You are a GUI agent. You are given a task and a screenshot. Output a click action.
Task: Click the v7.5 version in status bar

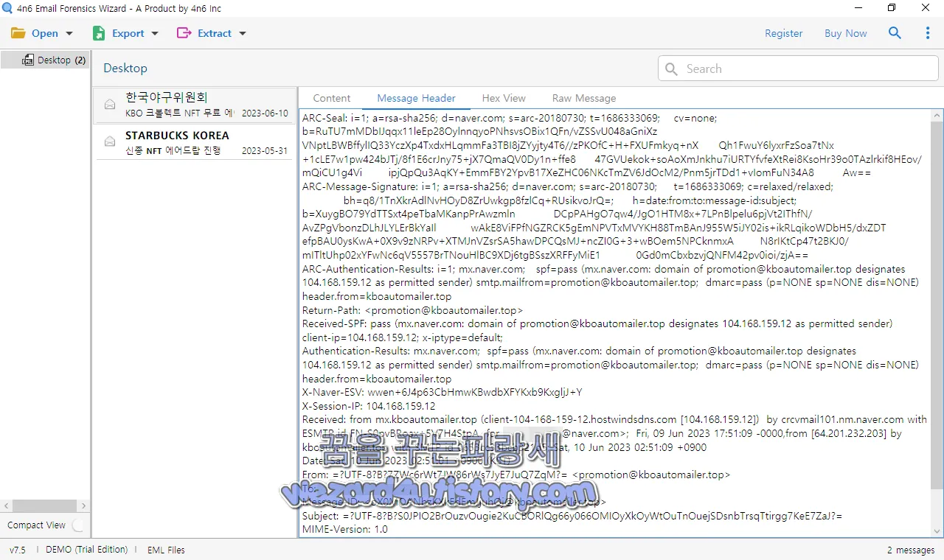click(x=18, y=550)
